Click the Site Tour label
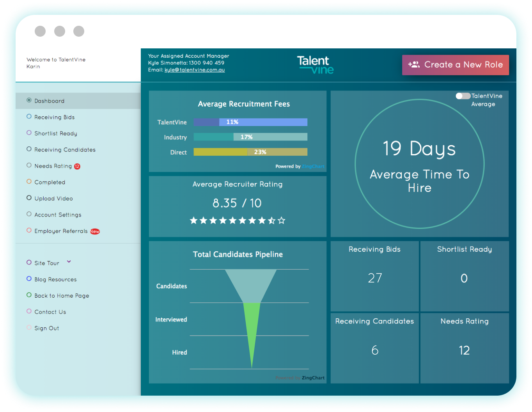 [47, 263]
